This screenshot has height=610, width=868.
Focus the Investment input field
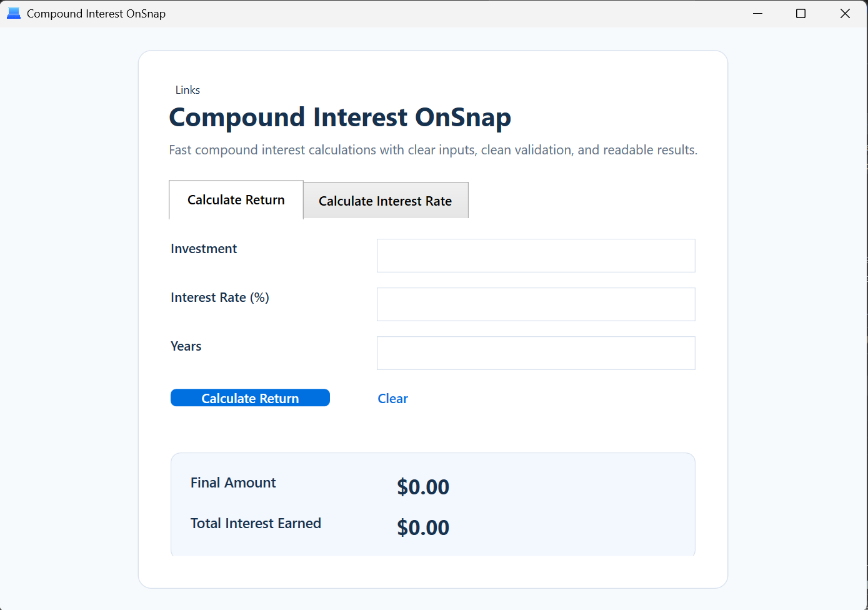tap(536, 256)
